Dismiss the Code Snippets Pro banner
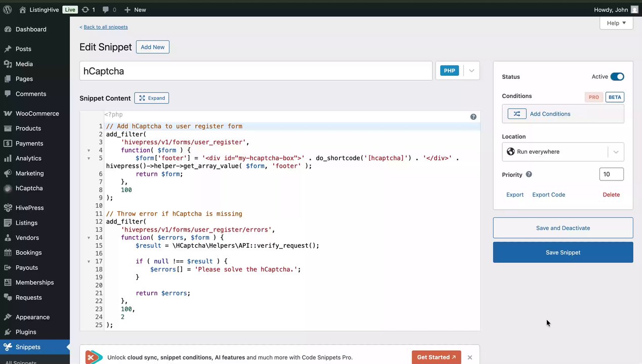642x364 pixels. (470, 357)
